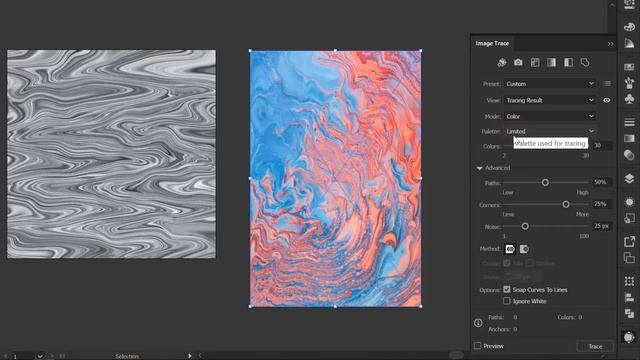640x360 pixels.
Task: Collapse the Image Trace panel with double arrows
Action: [610, 44]
